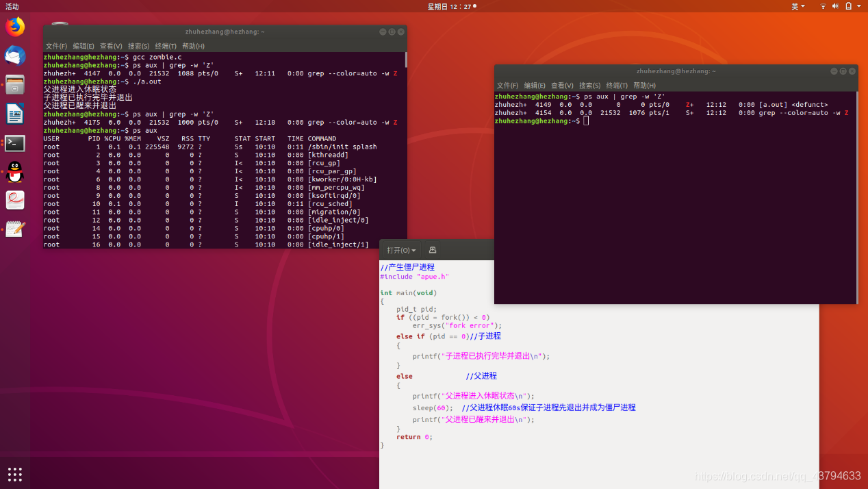Maximize the right terminal window

(843, 71)
